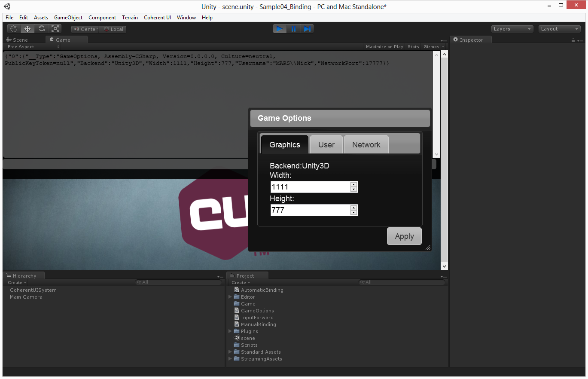Open the Help menu
588x379 pixels.
(207, 18)
